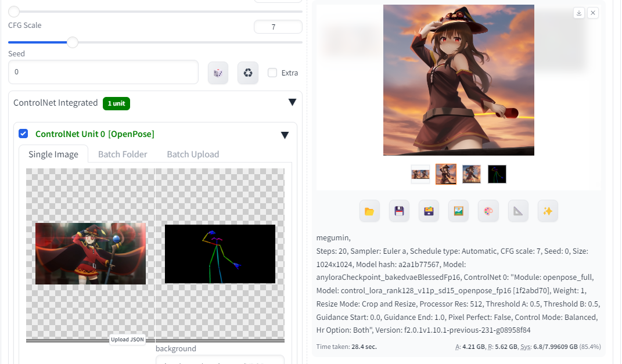Screen dimensions: 622x364
Task: Close the image preview
Action: [x=593, y=13]
